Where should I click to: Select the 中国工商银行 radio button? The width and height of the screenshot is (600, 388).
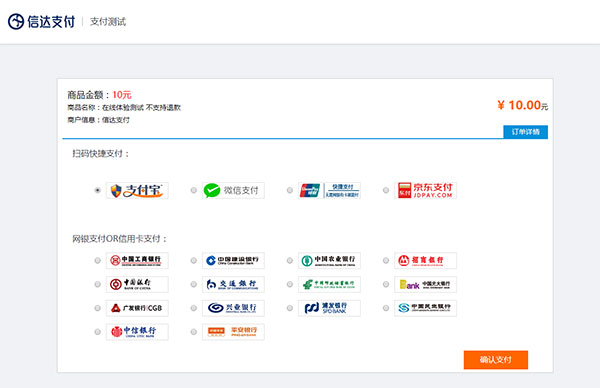[98, 261]
